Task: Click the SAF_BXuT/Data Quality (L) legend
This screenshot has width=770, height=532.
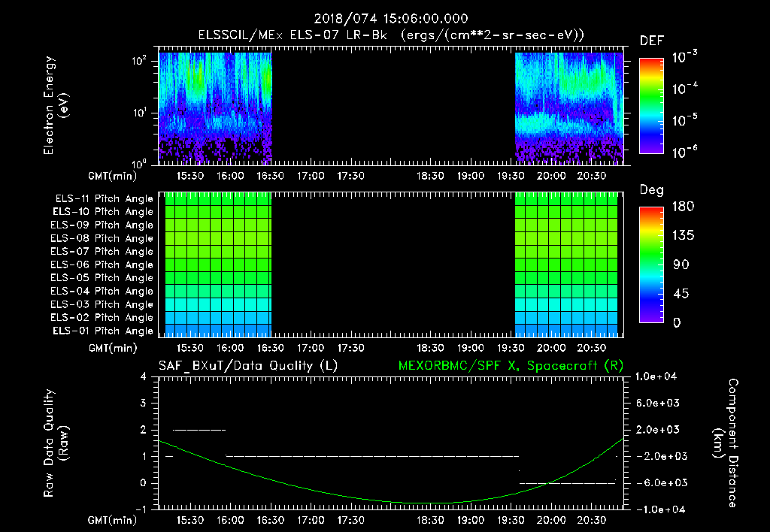Action: 248,366
